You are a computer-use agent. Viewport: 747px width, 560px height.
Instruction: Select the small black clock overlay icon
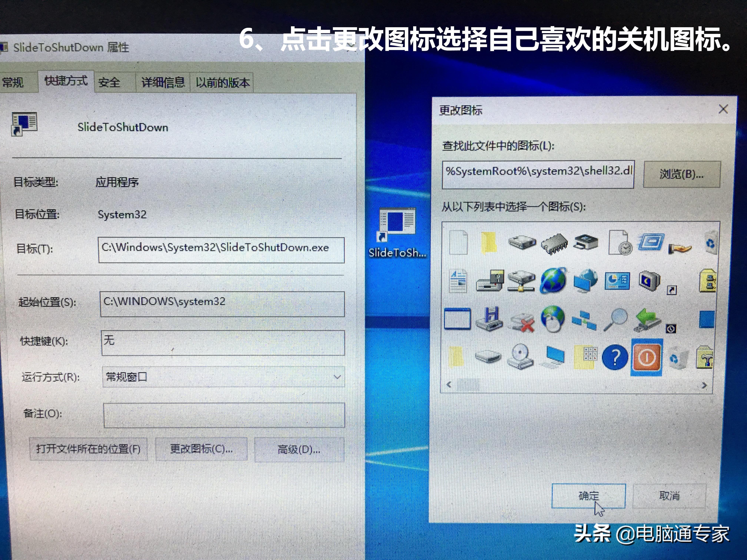pos(671,329)
